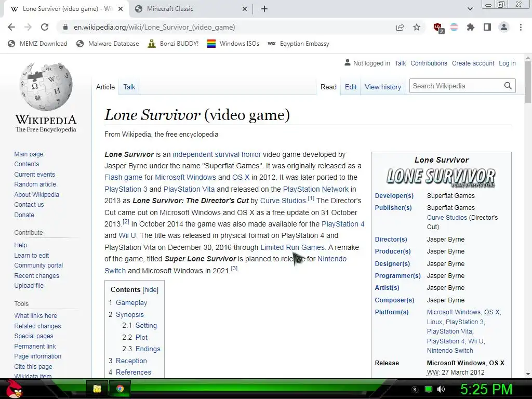Screen dimensions: 532x399
Task: Click the Wikipedia globe logo
Action: (x=46, y=87)
